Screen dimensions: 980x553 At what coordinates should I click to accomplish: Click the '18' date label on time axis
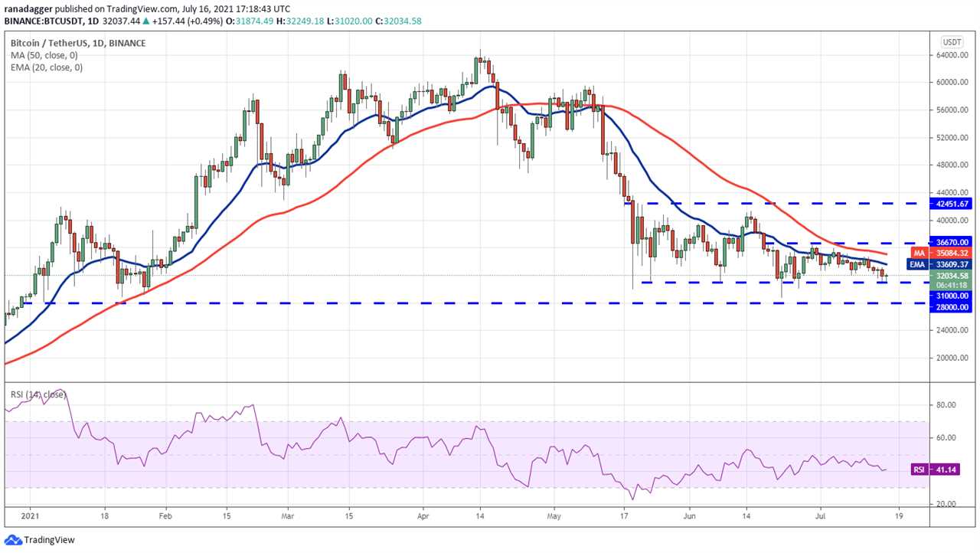point(105,517)
